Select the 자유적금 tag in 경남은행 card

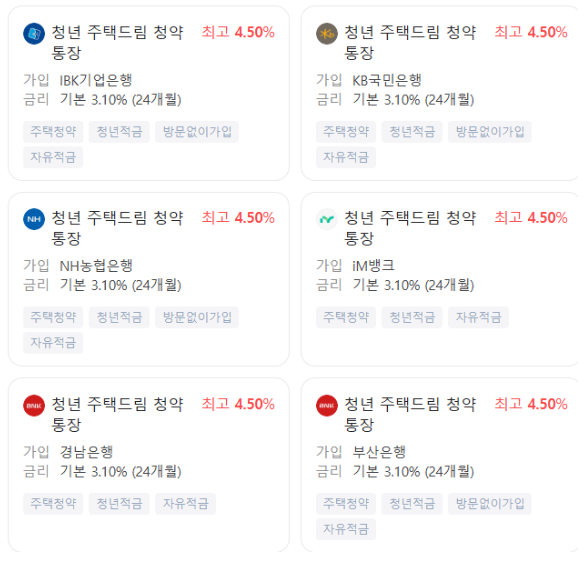pos(185,504)
